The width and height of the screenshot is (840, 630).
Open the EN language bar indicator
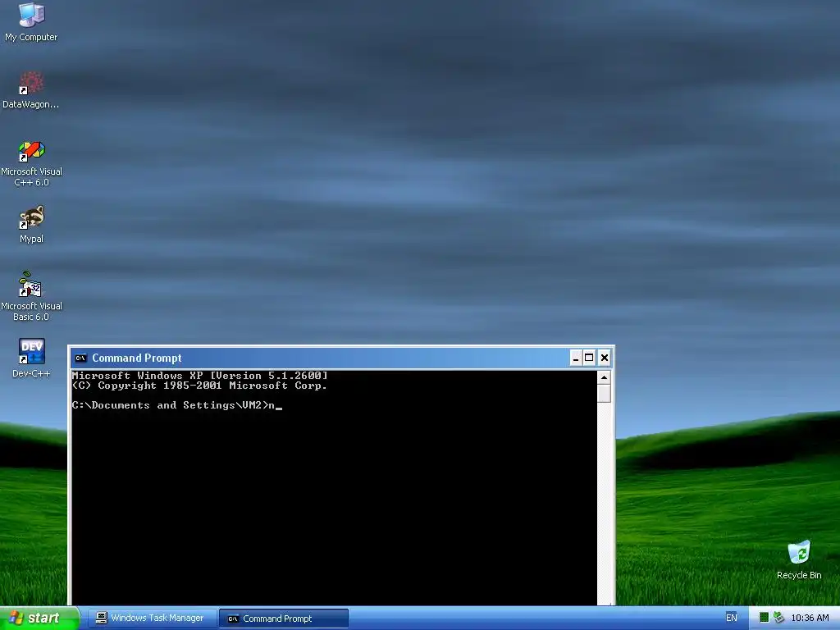(x=731, y=618)
